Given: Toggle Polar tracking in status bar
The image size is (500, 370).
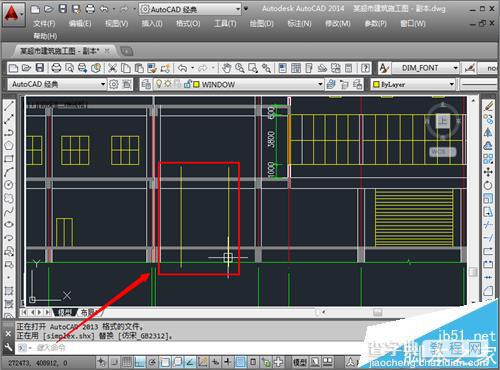Looking at the screenshot, I should (152, 362).
